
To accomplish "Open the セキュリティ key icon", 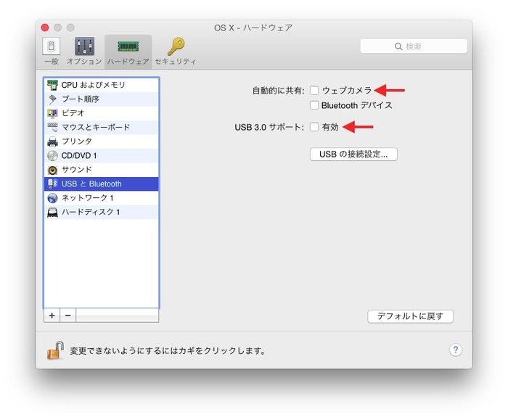I will click(x=176, y=46).
